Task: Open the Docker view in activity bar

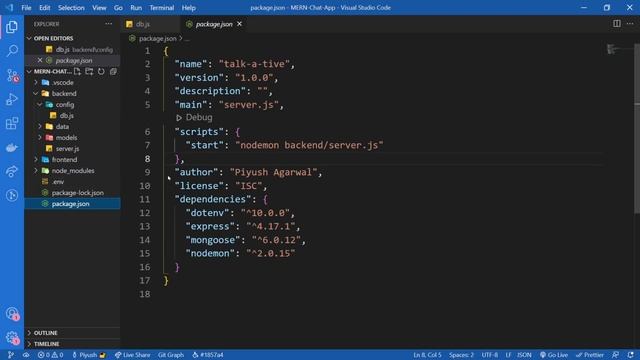Action: tap(12, 147)
